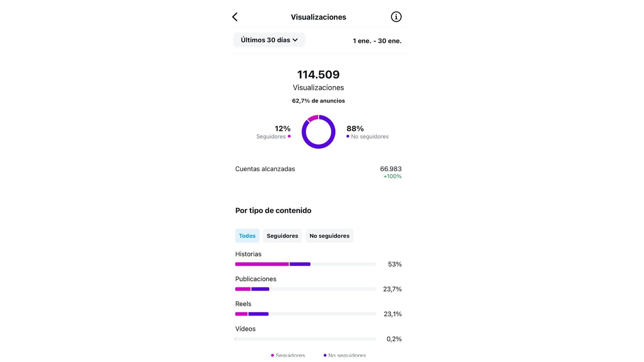Go back with the left arrow icon

(235, 17)
